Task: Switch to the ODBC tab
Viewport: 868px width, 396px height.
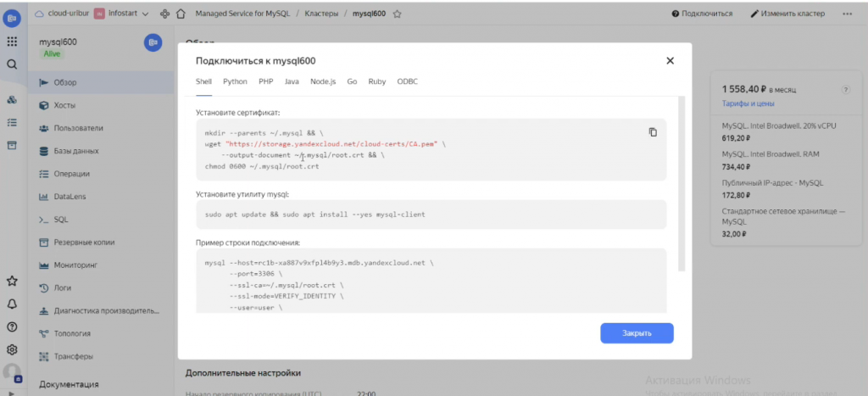Action: coord(408,81)
